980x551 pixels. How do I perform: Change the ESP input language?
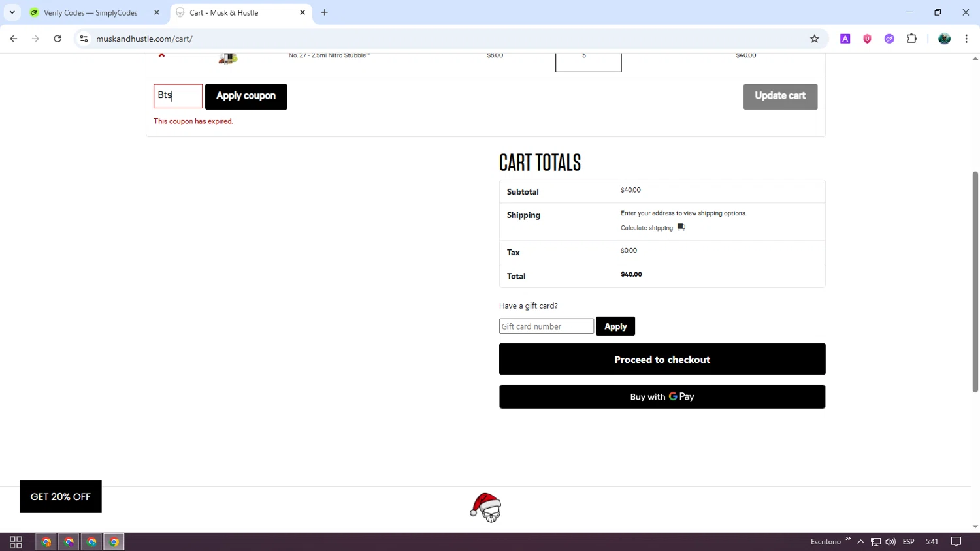(x=908, y=542)
